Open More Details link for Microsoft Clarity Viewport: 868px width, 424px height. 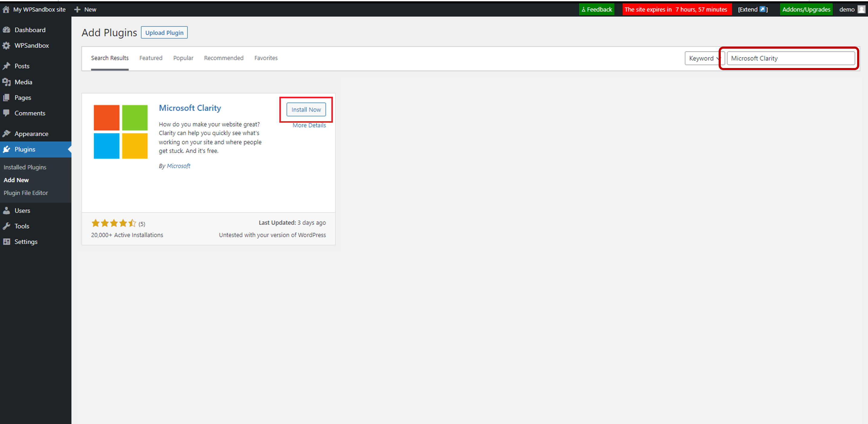pyautogui.click(x=309, y=125)
